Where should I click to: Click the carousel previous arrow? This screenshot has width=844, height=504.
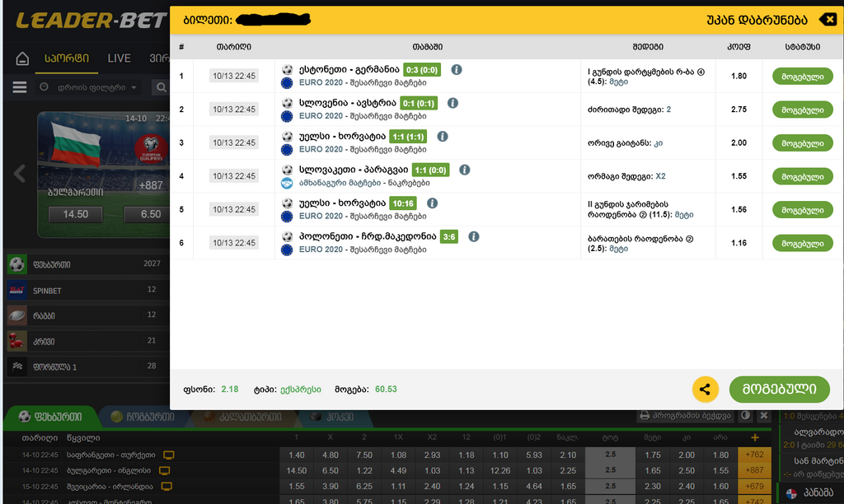[20, 174]
